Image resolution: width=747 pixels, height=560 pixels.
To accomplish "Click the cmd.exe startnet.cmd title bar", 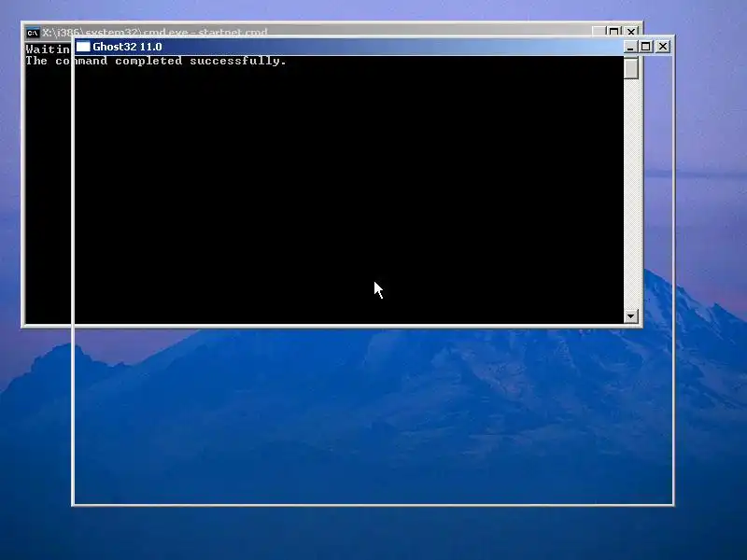I will (x=332, y=32).
